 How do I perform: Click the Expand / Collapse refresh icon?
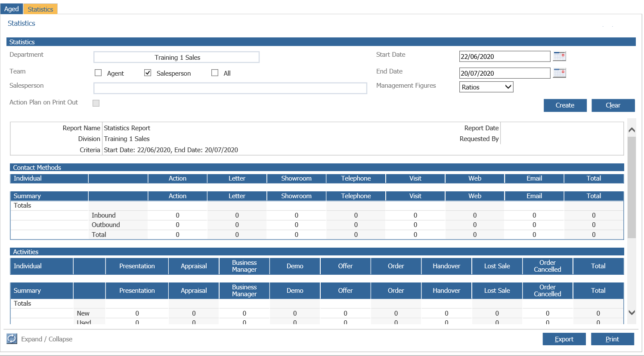click(x=12, y=339)
